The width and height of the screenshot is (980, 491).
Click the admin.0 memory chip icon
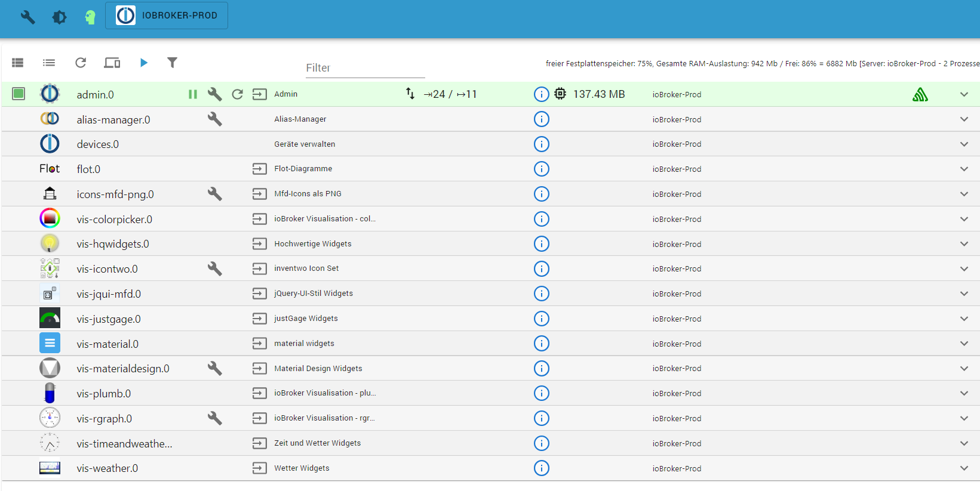[x=560, y=94]
